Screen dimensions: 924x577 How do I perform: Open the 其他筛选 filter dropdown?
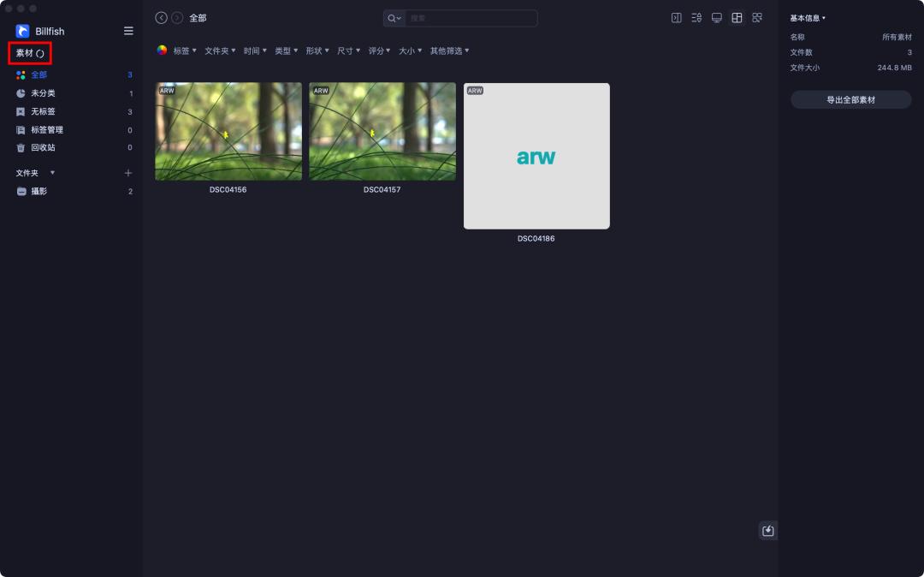[x=450, y=51]
